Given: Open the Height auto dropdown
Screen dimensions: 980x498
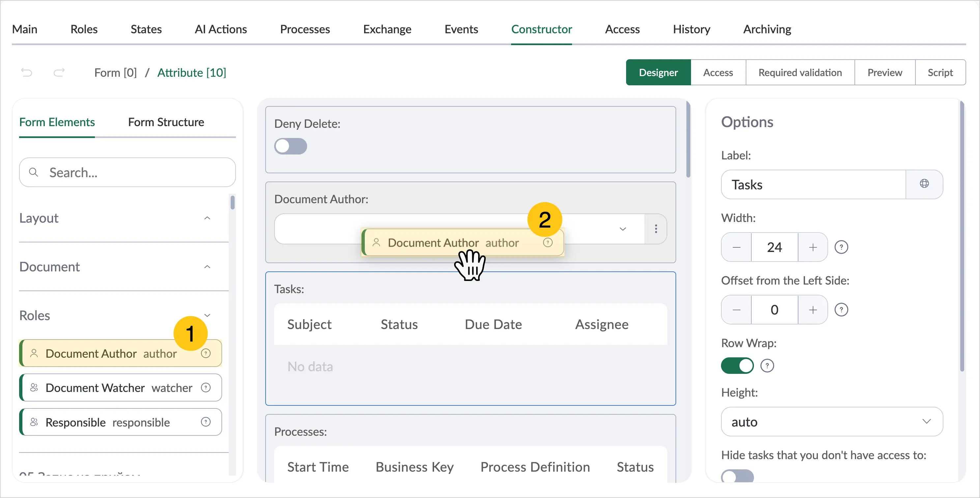Looking at the screenshot, I should point(832,422).
